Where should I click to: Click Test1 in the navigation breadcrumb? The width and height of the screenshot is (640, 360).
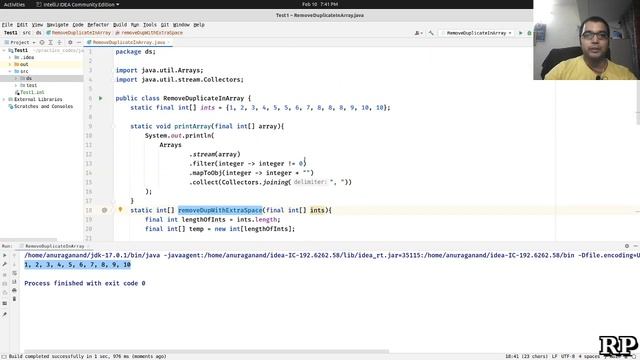(11, 33)
